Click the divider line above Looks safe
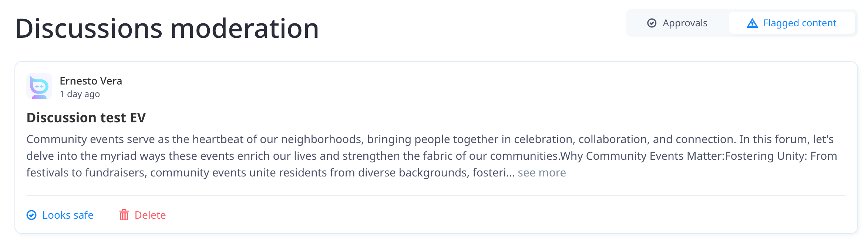Screen dimensions: 868x238 [436, 195]
